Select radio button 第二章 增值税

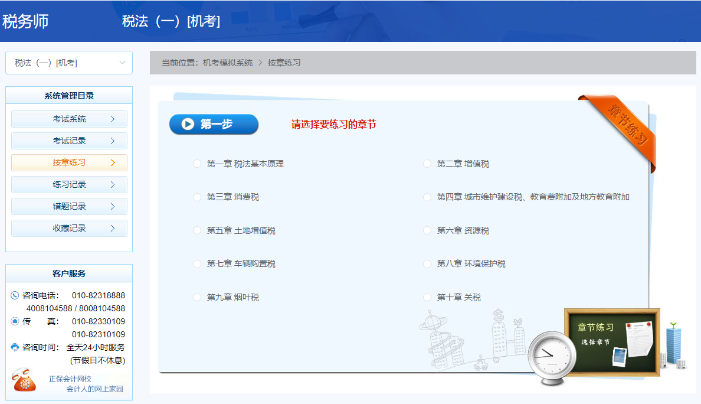coord(427,164)
